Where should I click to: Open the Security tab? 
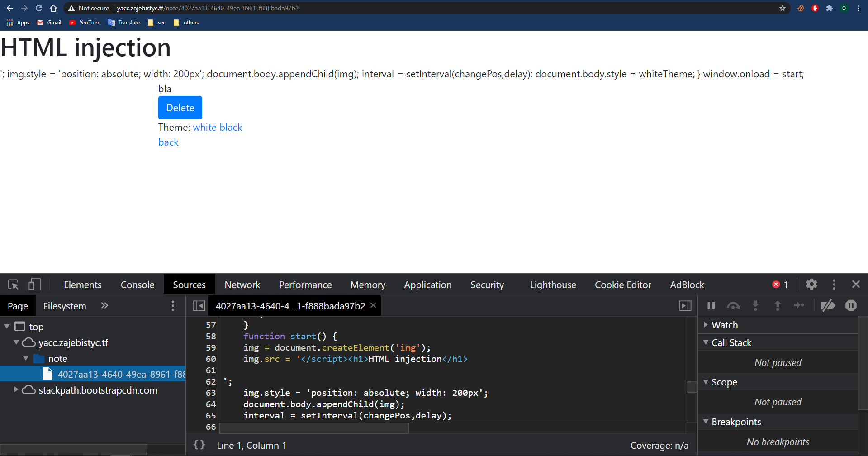487,285
